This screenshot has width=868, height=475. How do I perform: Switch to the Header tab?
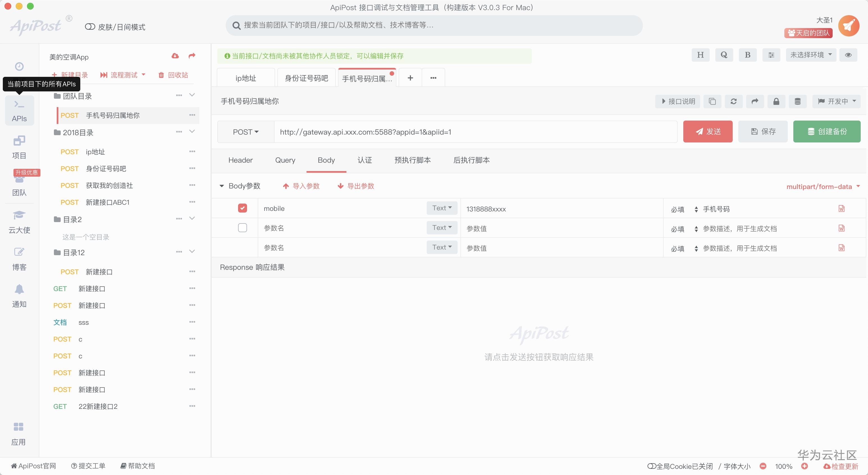(x=240, y=160)
